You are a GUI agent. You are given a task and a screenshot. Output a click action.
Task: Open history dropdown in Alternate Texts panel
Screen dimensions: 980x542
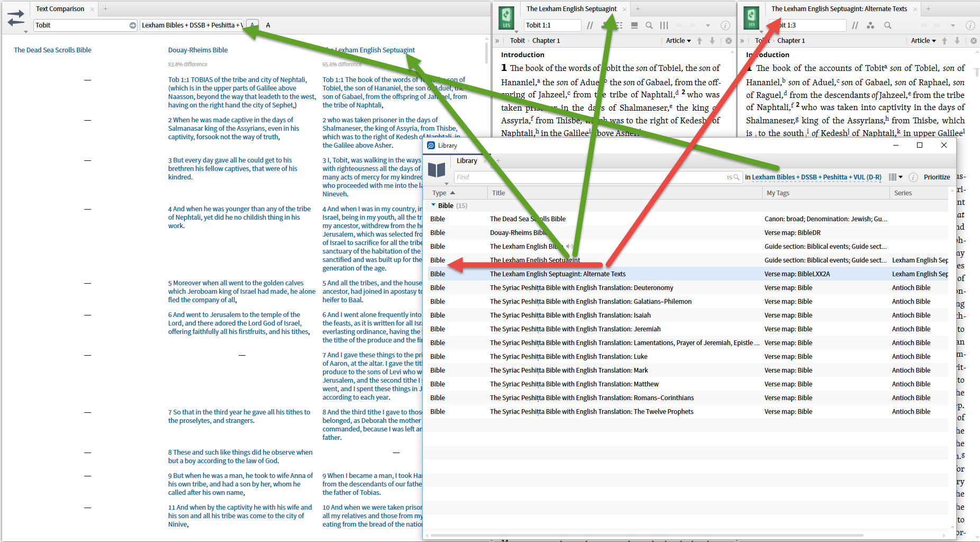tap(953, 25)
